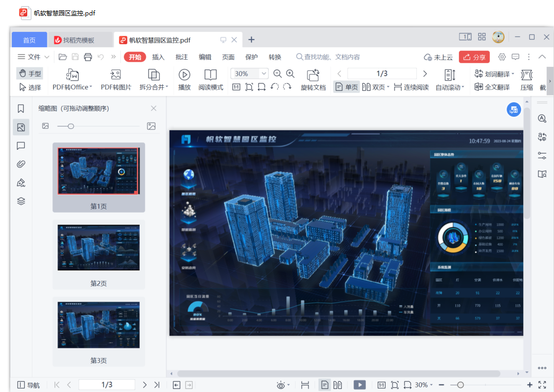
Task: Open the bookmarks sidebar panel
Action: [21, 108]
